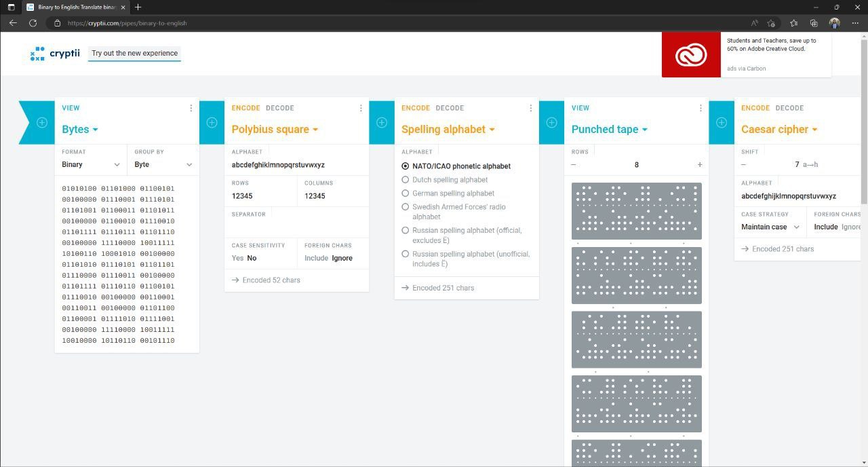Add a brick before Polybius square
The height and width of the screenshot is (467, 868).
coord(212,123)
